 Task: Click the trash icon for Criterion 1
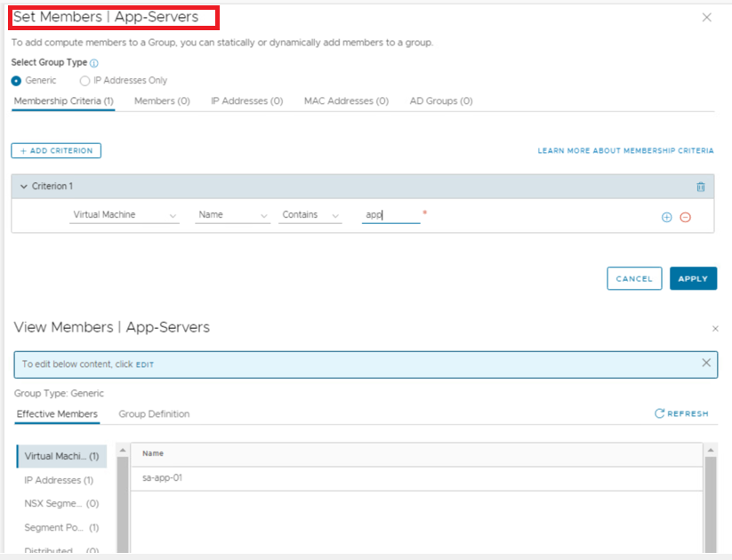(700, 187)
